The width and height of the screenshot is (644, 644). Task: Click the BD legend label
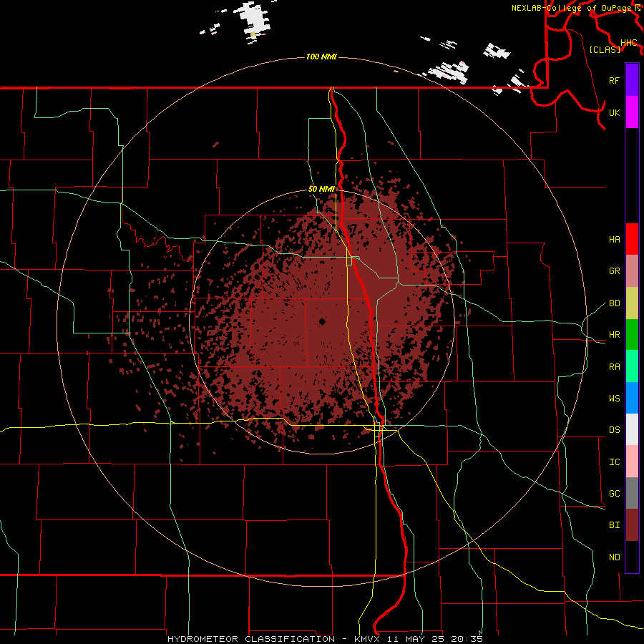614,303
